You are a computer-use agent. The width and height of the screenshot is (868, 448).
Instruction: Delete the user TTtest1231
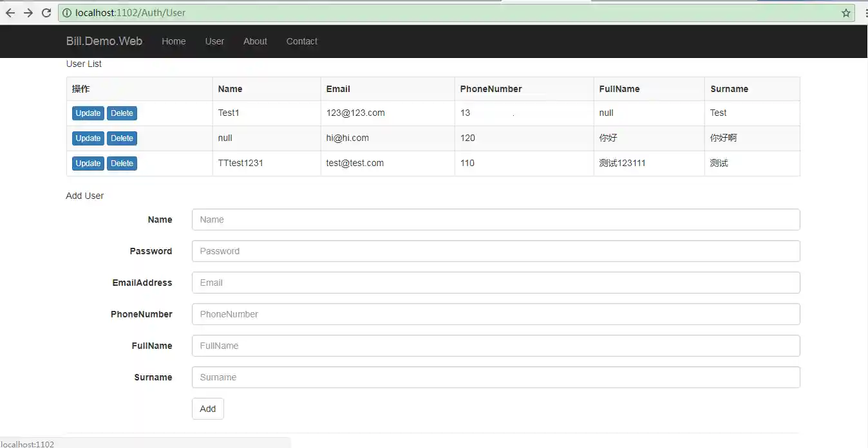point(122,163)
